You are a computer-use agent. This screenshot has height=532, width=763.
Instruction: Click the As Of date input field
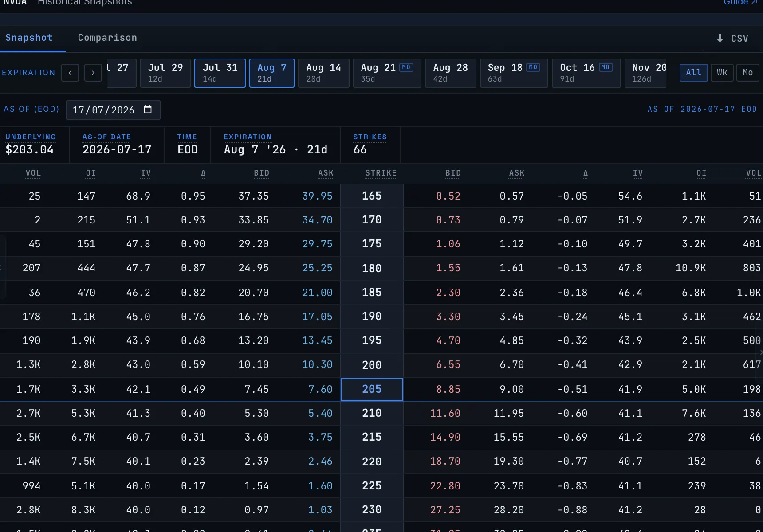113,110
